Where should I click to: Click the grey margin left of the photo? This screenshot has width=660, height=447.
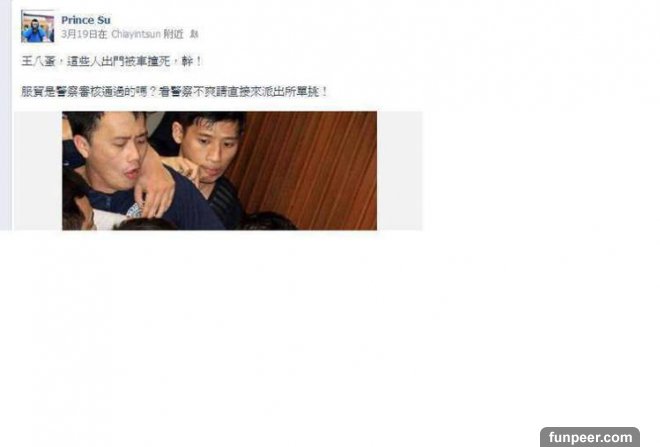coord(38,170)
